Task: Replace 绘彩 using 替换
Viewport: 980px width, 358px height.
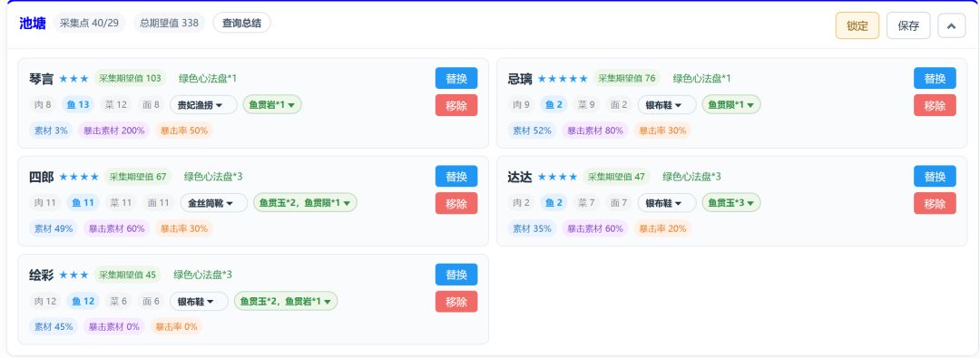Action: tap(456, 275)
